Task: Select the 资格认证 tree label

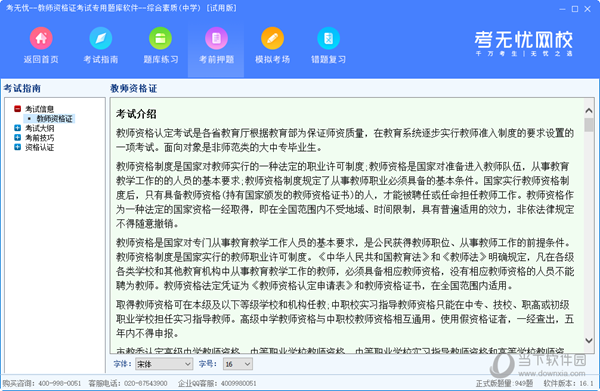Action: click(39, 147)
